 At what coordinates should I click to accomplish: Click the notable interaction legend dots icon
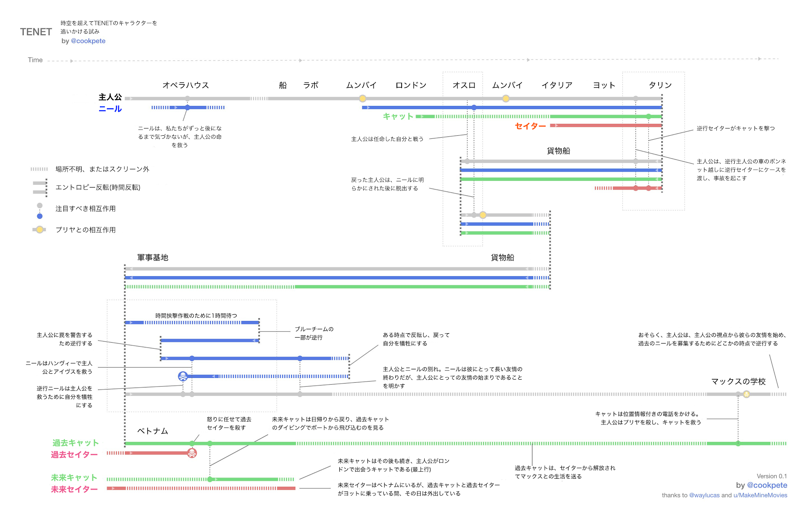click(x=40, y=211)
